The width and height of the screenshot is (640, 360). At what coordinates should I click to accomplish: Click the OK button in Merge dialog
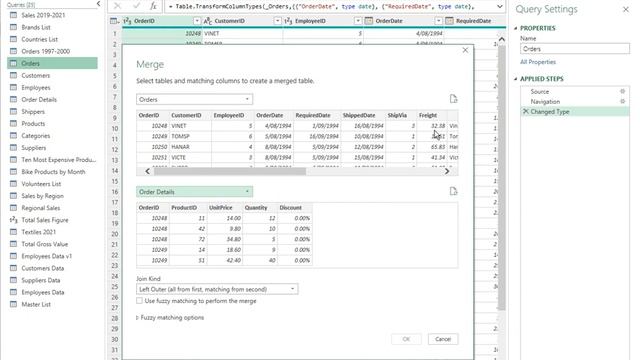coord(406,339)
